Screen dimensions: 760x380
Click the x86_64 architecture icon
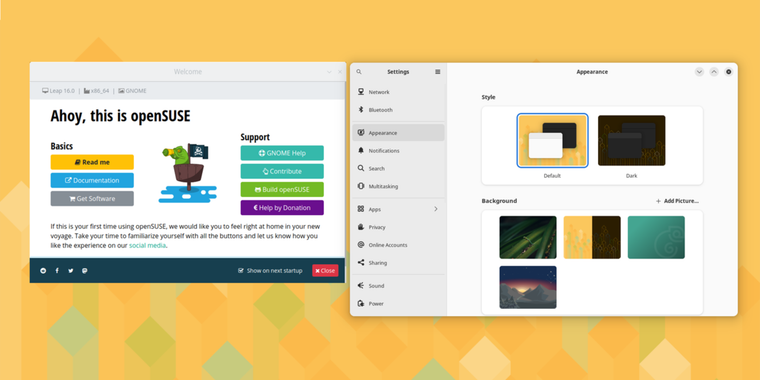click(87, 91)
